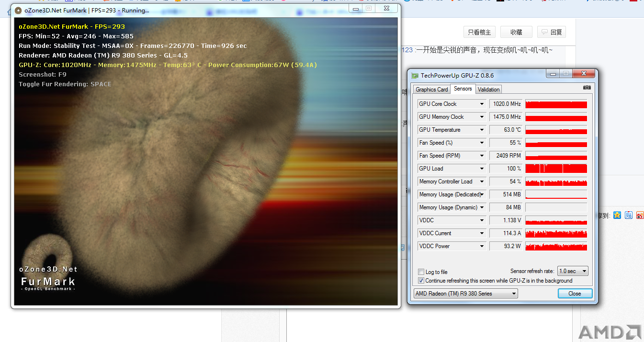Click the 回复 reply button in browser

(552, 32)
